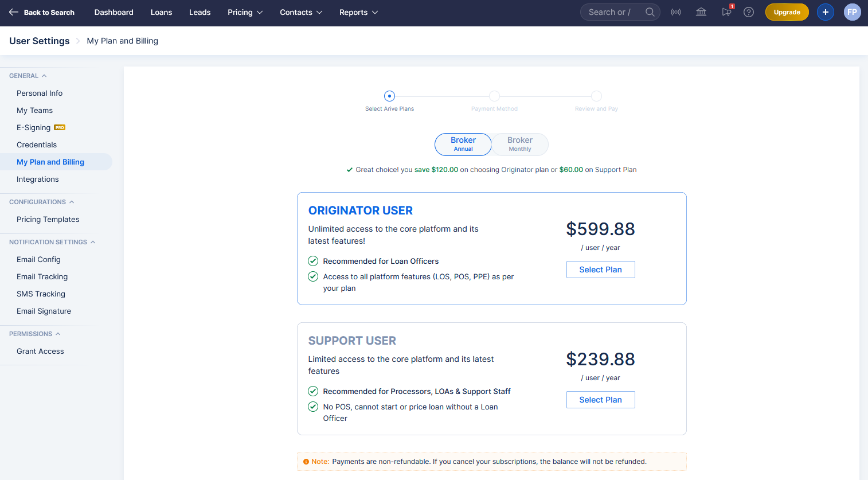Click the $599.88 price text
868x480 pixels.
(600, 229)
